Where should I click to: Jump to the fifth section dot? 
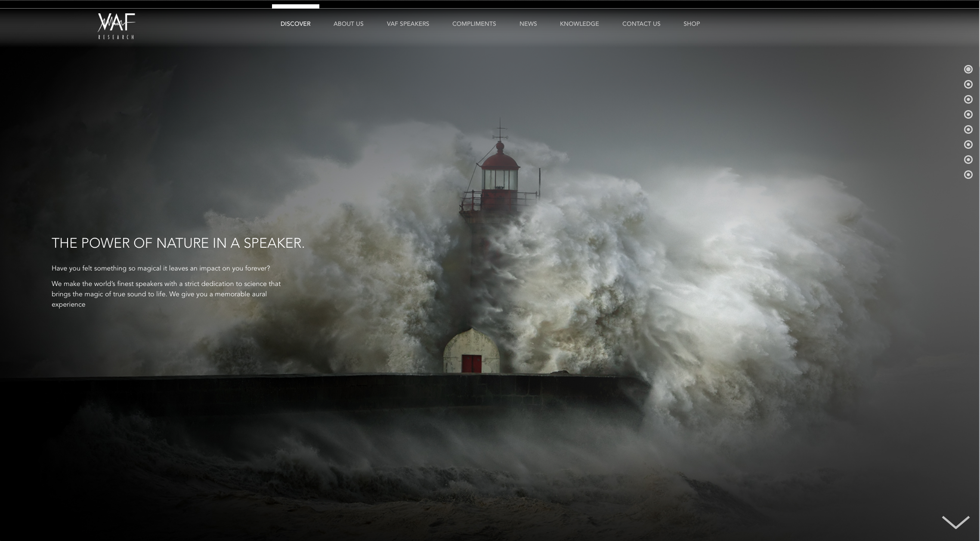click(x=968, y=129)
